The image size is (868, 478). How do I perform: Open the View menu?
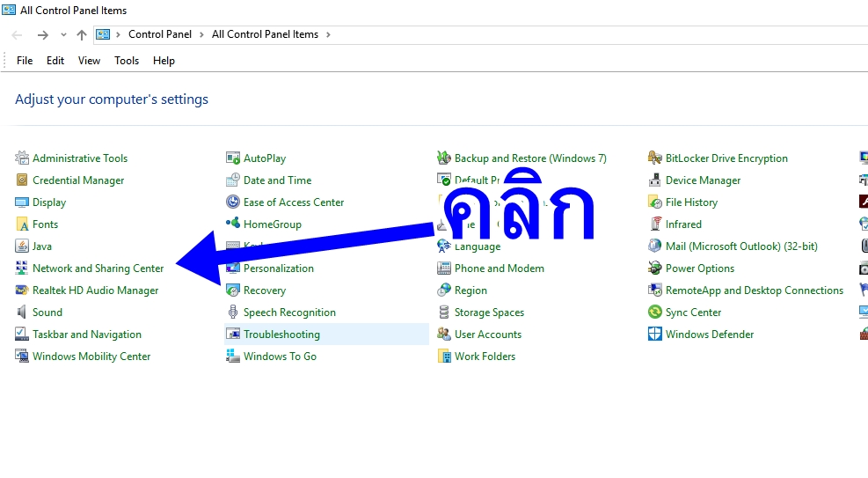pyautogui.click(x=89, y=61)
